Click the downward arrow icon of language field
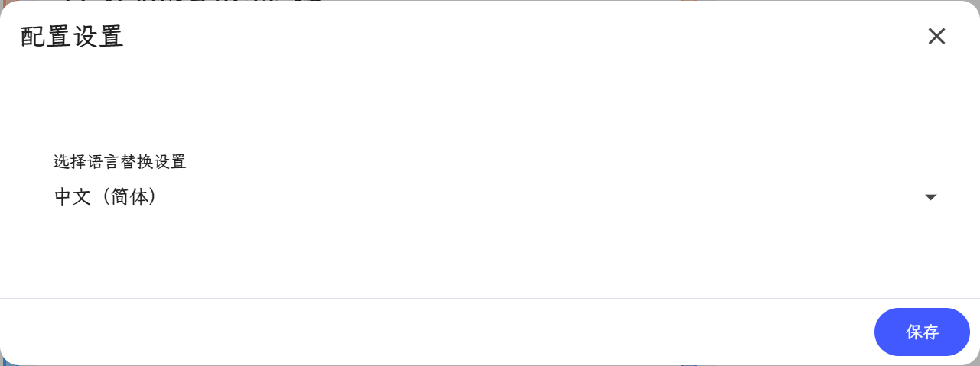The width and height of the screenshot is (980, 366). tap(931, 197)
